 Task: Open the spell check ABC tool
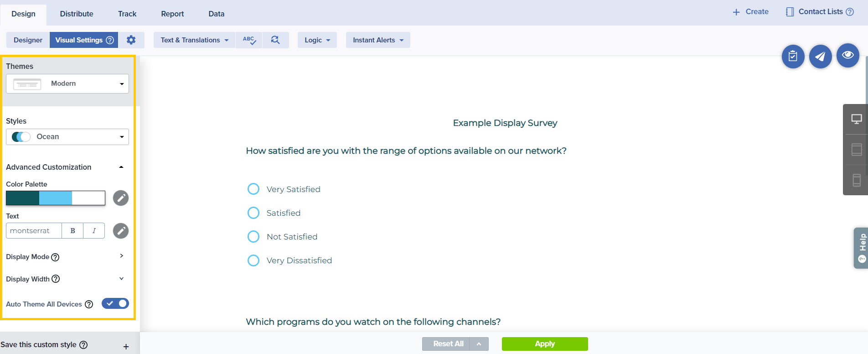click(249, 40)
